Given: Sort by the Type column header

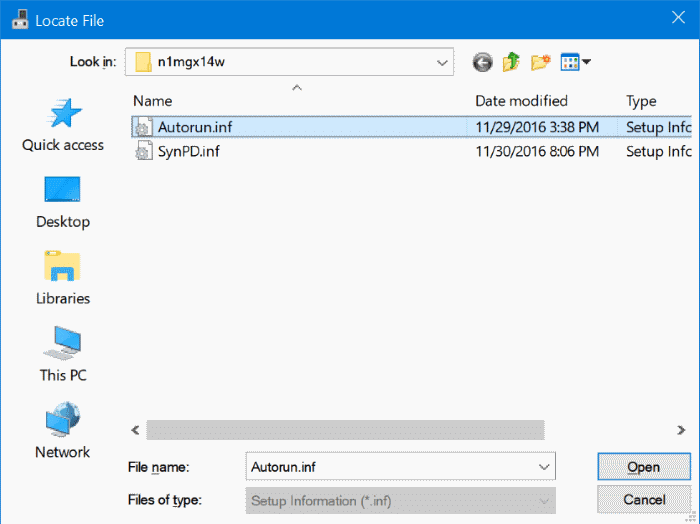Looking at the screenshot, I should click(x=640, y=101).
